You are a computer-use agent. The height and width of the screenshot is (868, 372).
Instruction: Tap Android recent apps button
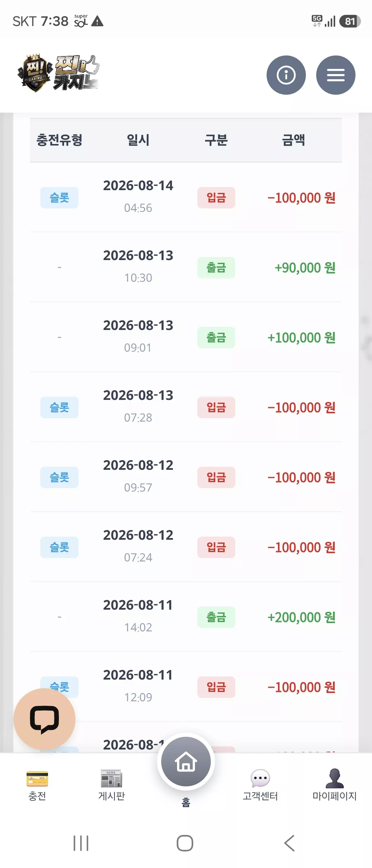point(81,843)
